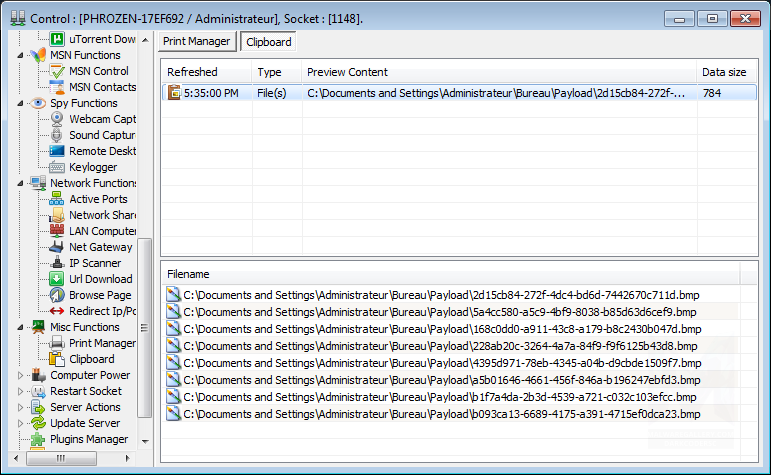771x475 pixels.
Task: Sort by the Data size column header
Action: tap(724, 72)
